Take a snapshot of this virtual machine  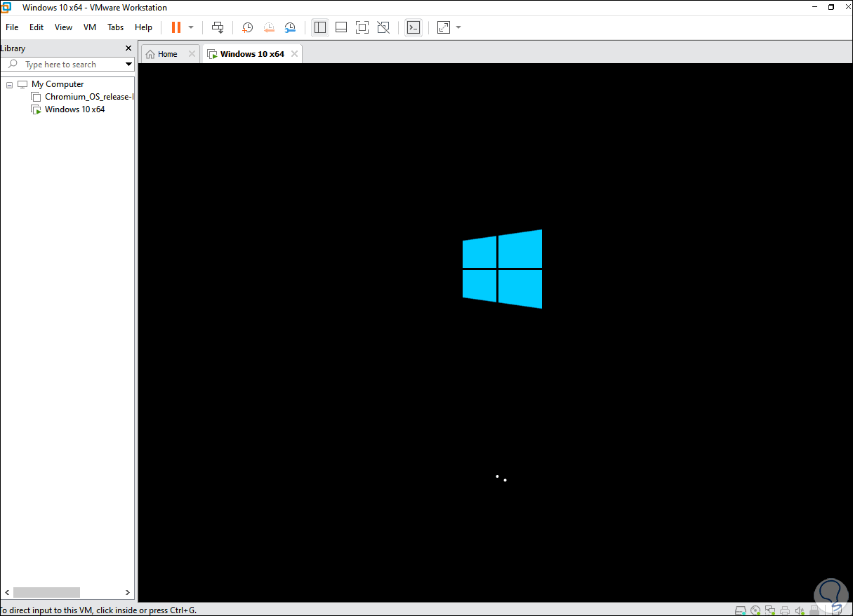248,27
